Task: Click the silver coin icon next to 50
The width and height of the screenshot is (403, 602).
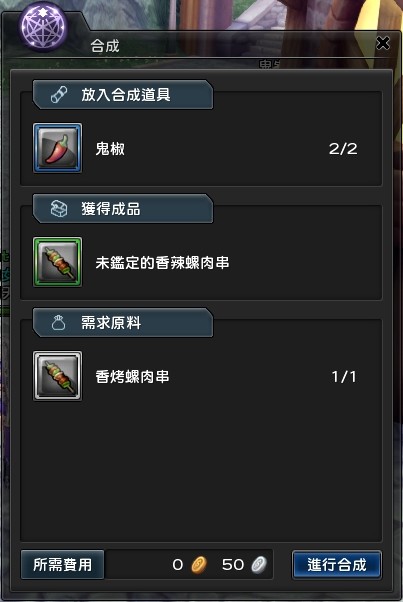Action: (x=259, y=565)
